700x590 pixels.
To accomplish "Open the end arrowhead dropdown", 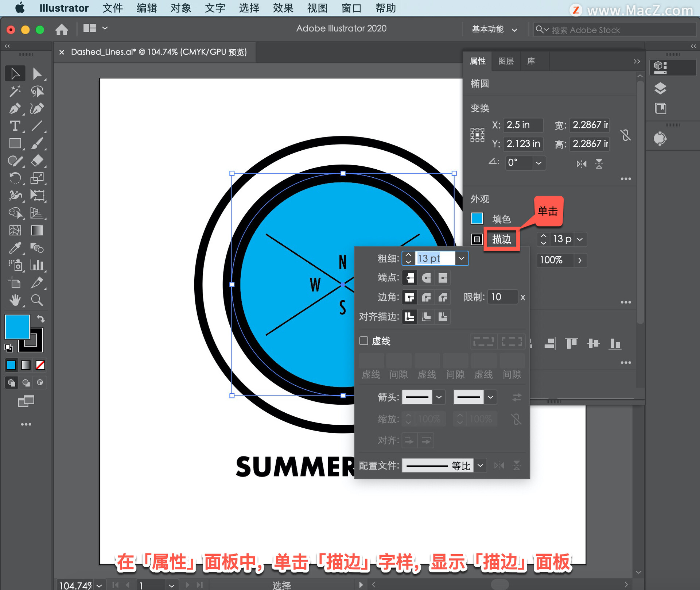I will 491,397.
